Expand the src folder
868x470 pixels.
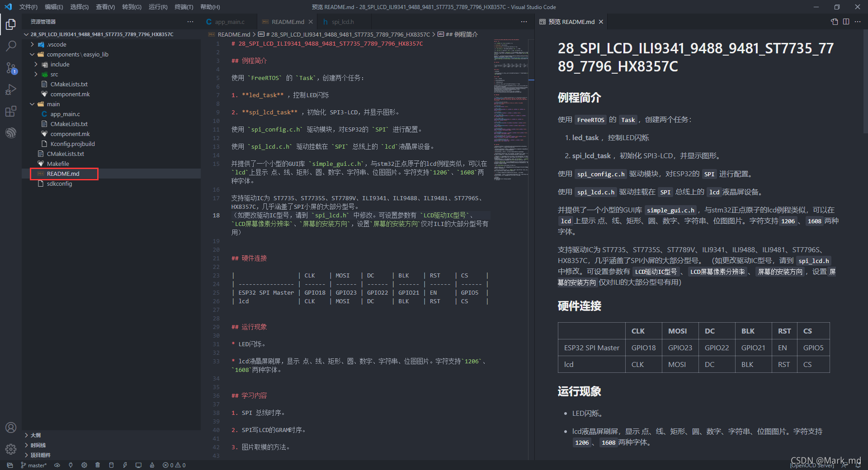coord(111,74)
